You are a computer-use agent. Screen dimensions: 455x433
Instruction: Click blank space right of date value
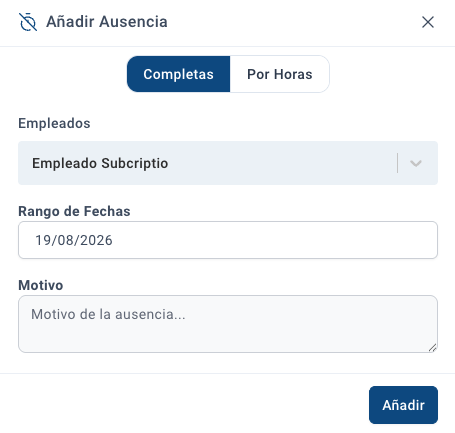pyautogui.click(x=273, y=240)
